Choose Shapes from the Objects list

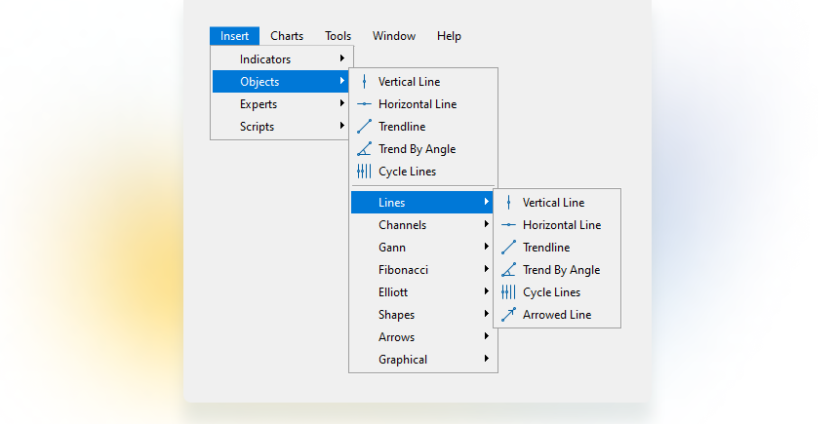click(x=396, y=315)
